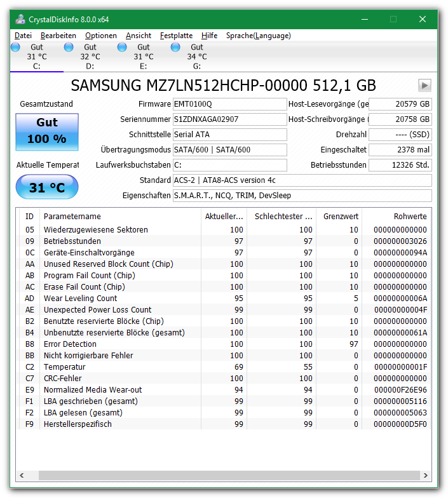Switch to drive G: tab at 34 °C
This screenshot has height=498, width=448.
197,57
